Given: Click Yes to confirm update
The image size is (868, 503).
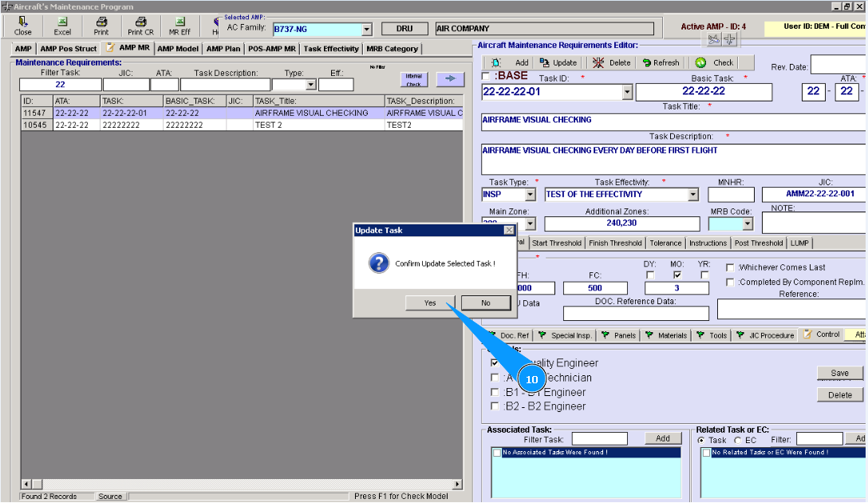Looking at the screenshot, I should (430, 303).
